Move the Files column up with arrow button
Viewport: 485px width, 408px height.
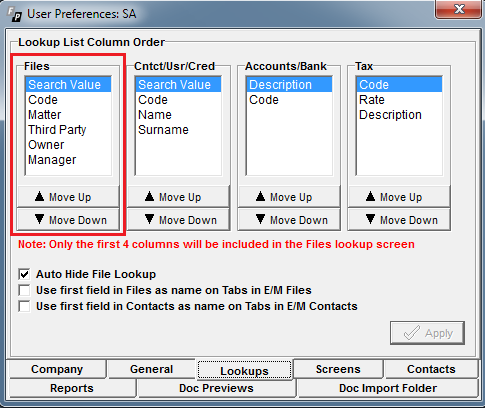68,197
